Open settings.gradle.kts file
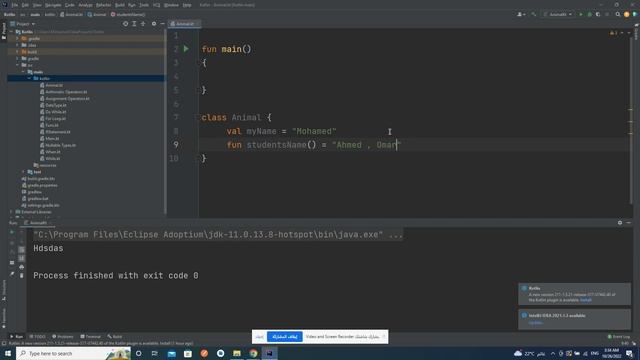Viewport: 640px width, 360px height. pos(41,205)
